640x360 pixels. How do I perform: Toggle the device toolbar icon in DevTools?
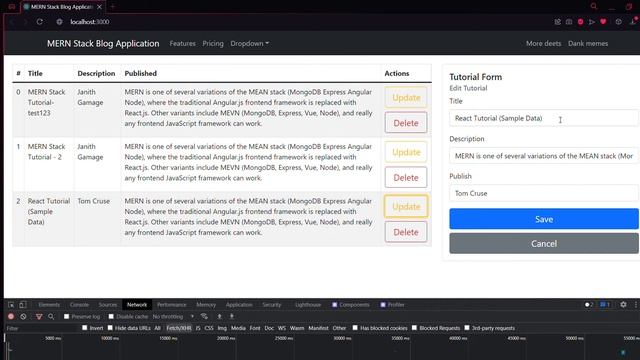tap(23, 304)
